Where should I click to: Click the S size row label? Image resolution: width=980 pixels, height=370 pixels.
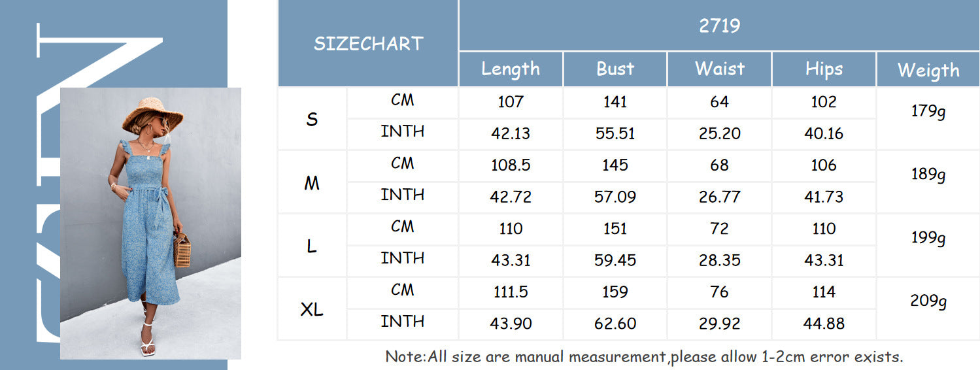pos(312,120)
